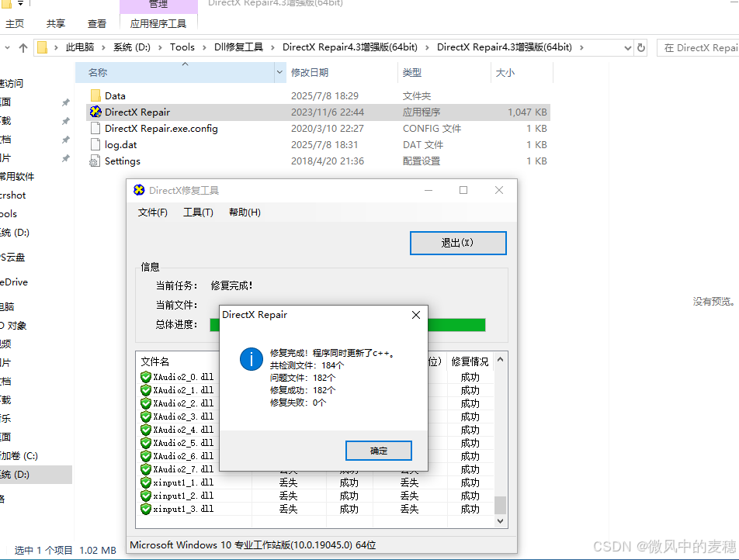
Task: Switch to the 主页 ribbon tab
Action: pos(15,23)
